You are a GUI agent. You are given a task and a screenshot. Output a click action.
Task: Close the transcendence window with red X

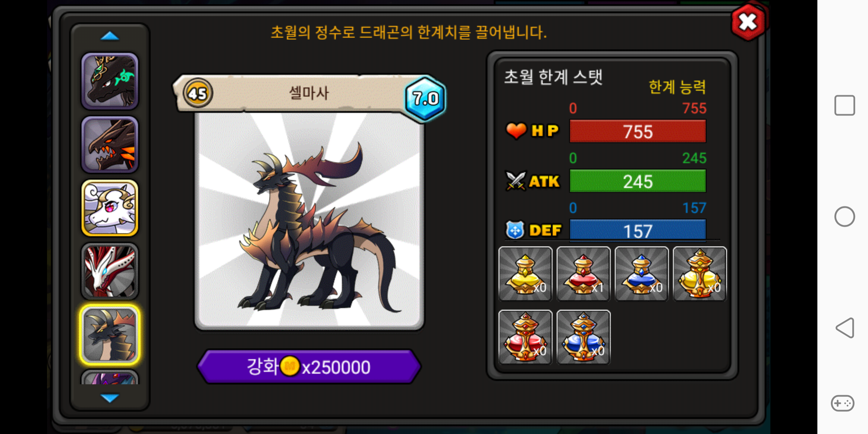click(748, 23)
